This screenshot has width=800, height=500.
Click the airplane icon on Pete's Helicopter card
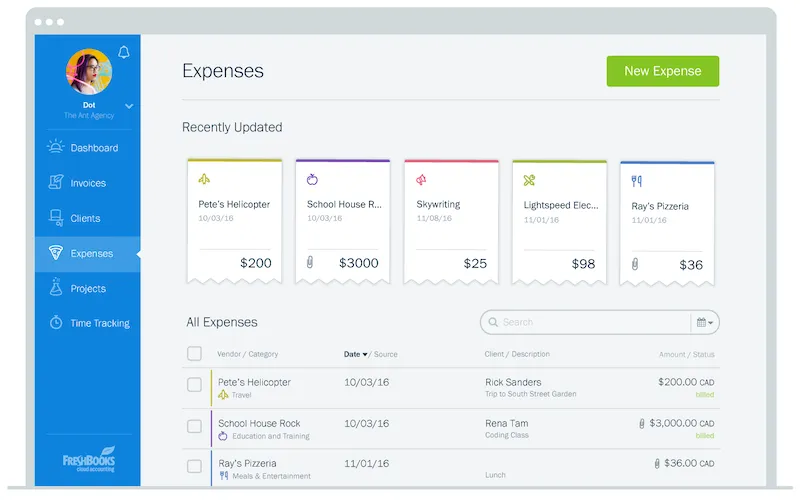pos(204,180)
